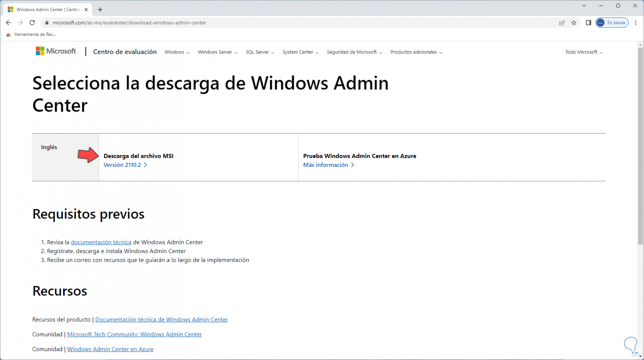Click the Selecciona la descarga page title
The height and width of the screenshot is (360, 644).
211,94
